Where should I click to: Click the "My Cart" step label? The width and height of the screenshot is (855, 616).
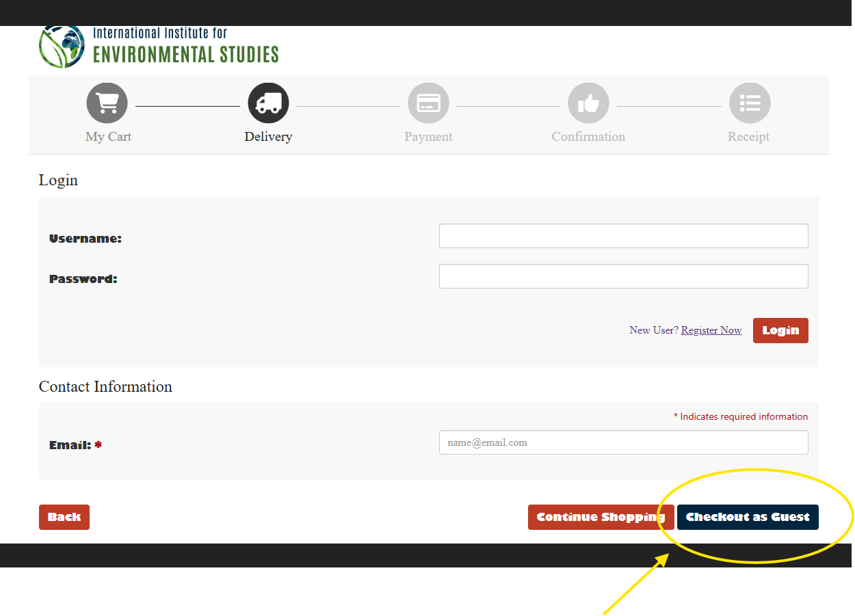tap(108, 137)
